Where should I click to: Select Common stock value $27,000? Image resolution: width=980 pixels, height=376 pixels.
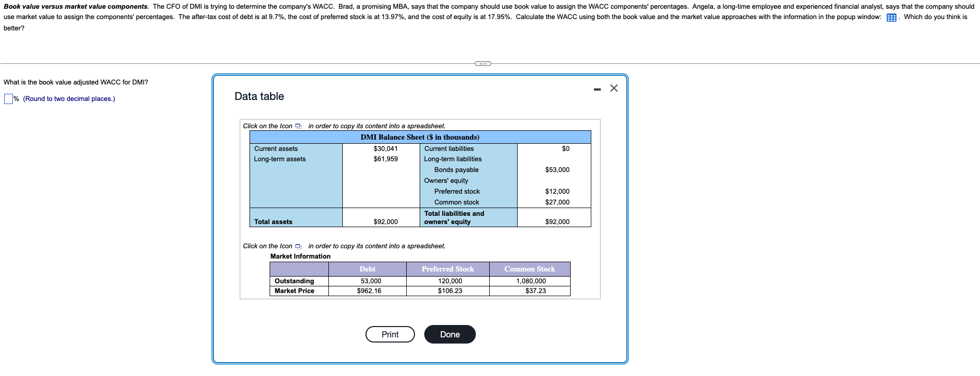[557, 202]
